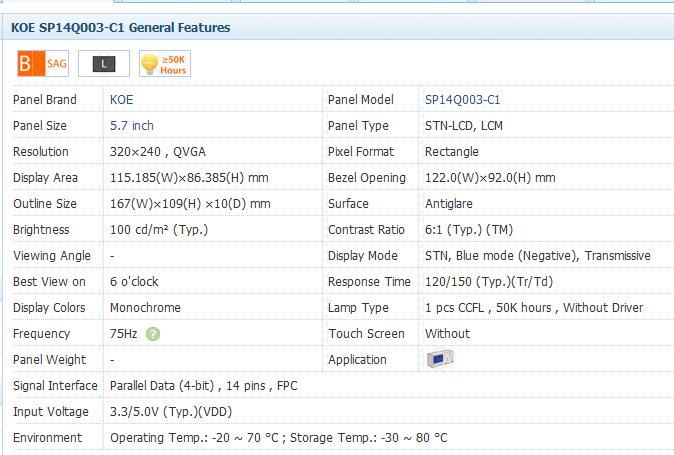This screenshot has height=455, width=674.
Task: Click the orange B SAG badge icon
Action: click(43, 64)
